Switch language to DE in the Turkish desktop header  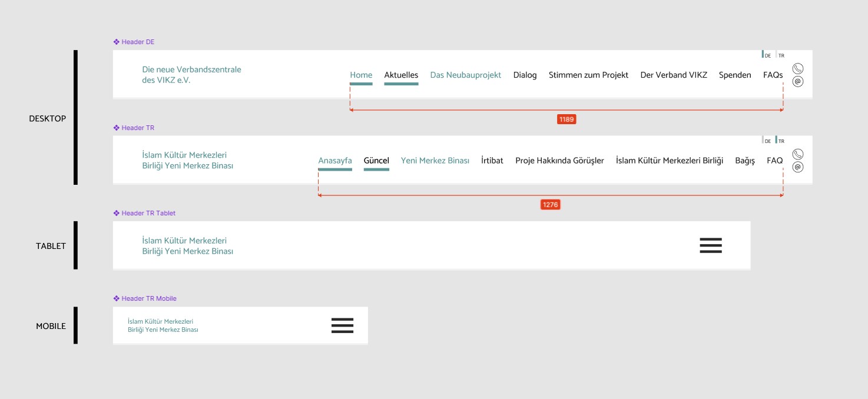click(767, 141)
